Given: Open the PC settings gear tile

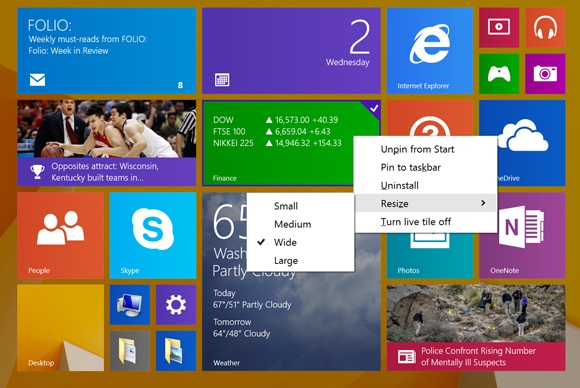Looking at the screenshot, I should coord(176,305).
